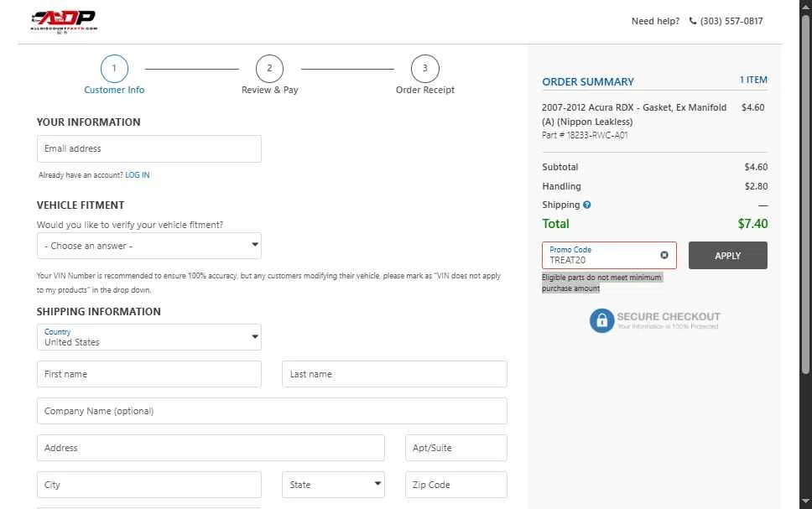Select step 2 Review & Pay circle
The height and width of the screenshot is (509, 812).
tap(269, 69)
